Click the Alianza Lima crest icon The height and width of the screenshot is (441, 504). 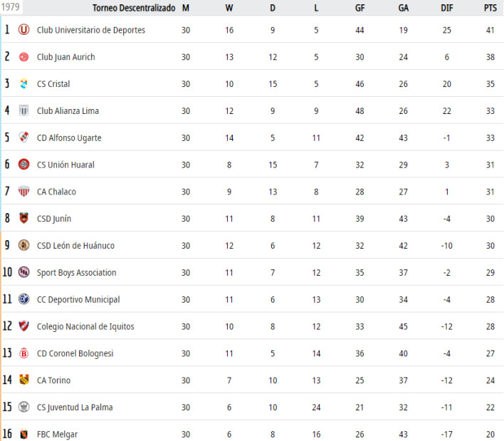pos(23,110)
